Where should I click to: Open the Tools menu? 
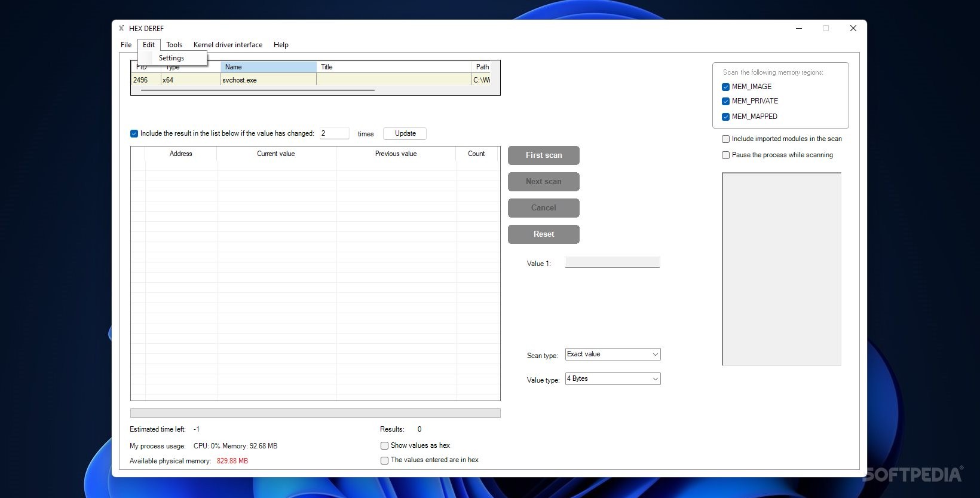coord(174,45)
